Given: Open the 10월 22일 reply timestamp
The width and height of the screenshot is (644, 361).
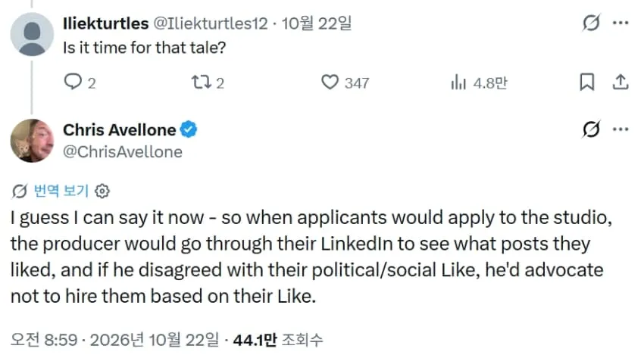Looking at the screenshot, I should tap(316, 23).
